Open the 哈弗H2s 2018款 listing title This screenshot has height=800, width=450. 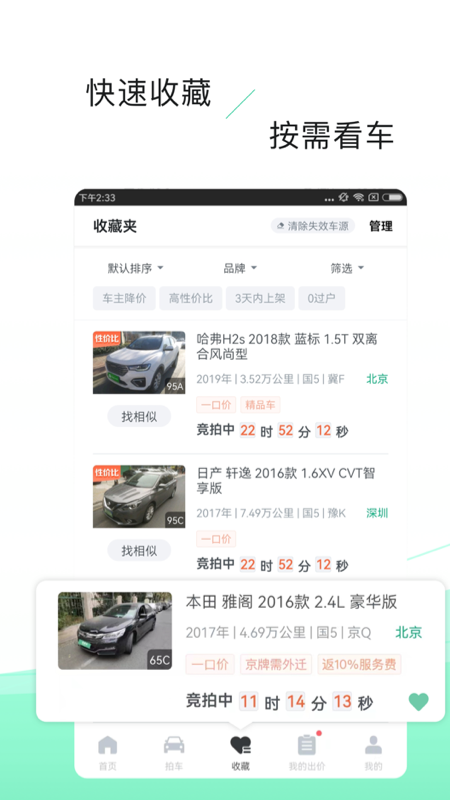click(287, 346)
